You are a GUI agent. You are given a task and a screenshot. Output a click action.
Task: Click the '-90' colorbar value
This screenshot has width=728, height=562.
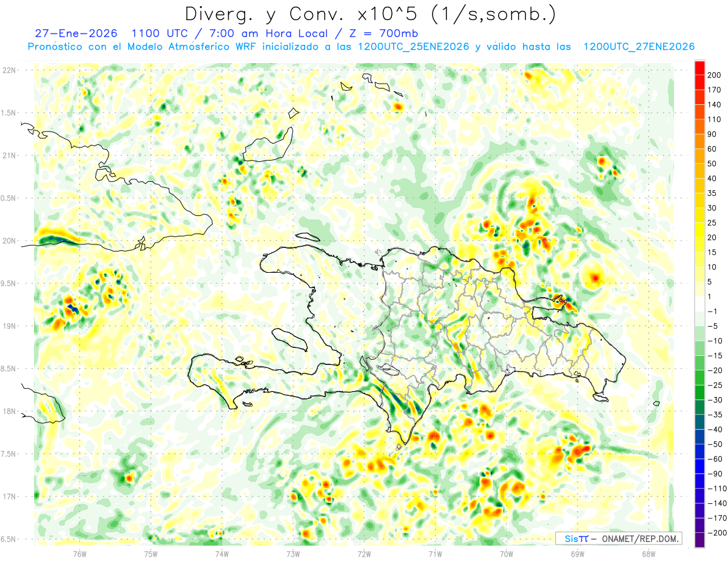[x=716, y=474]
